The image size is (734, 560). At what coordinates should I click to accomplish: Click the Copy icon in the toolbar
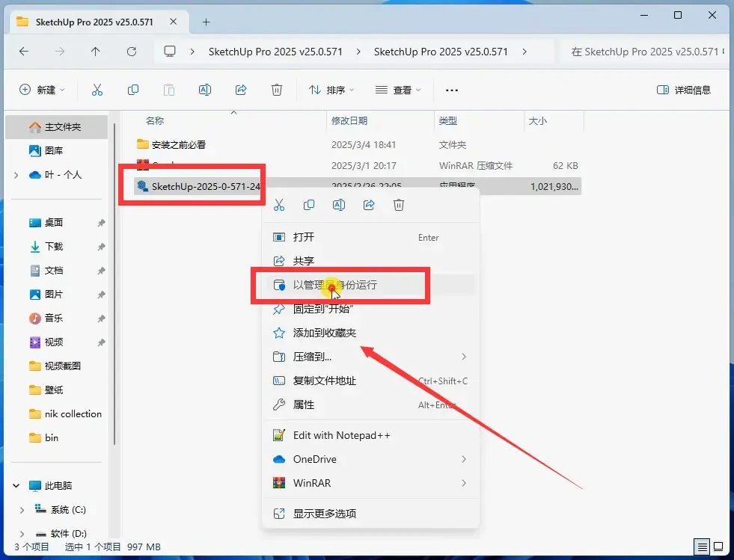coord(133,90)
